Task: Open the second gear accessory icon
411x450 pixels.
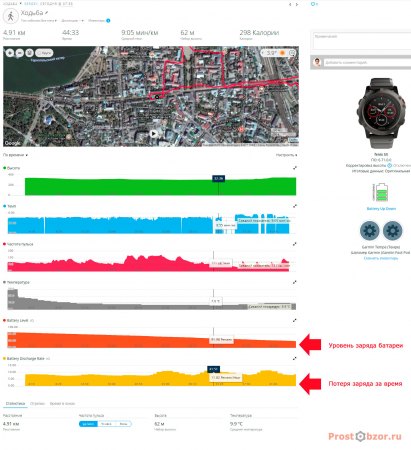Action: click(393, 231)
